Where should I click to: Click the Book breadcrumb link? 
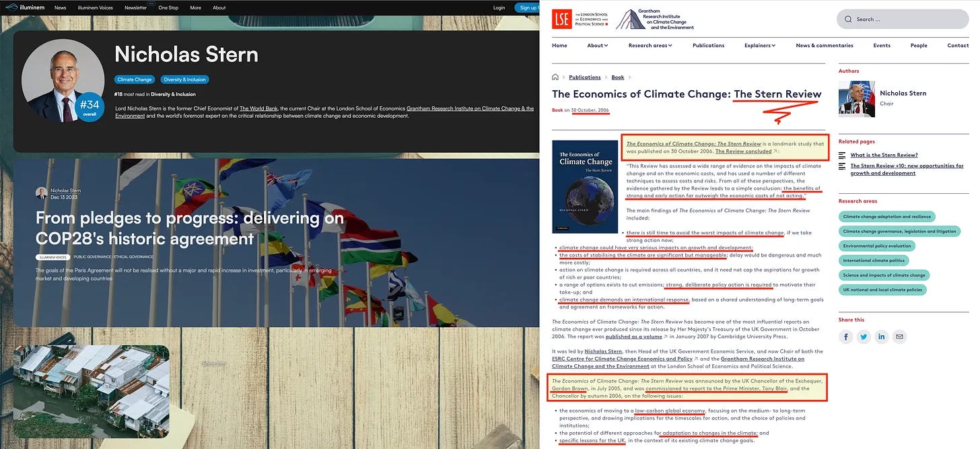point(617,77)
